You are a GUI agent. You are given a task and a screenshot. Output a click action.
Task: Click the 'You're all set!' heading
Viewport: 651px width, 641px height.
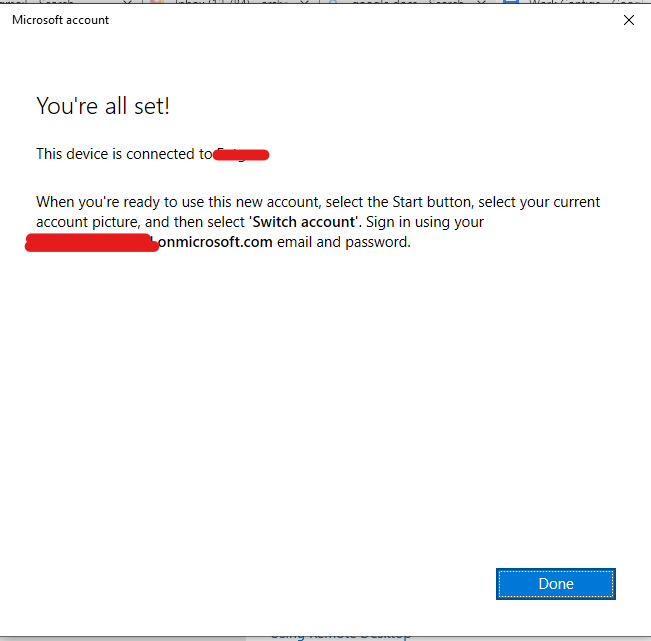coord(103,106)
